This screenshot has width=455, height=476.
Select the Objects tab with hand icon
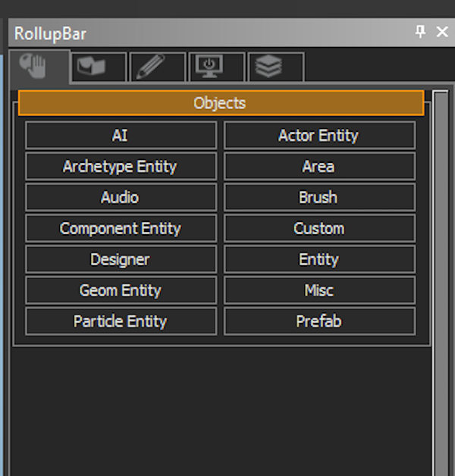(39, 66)
